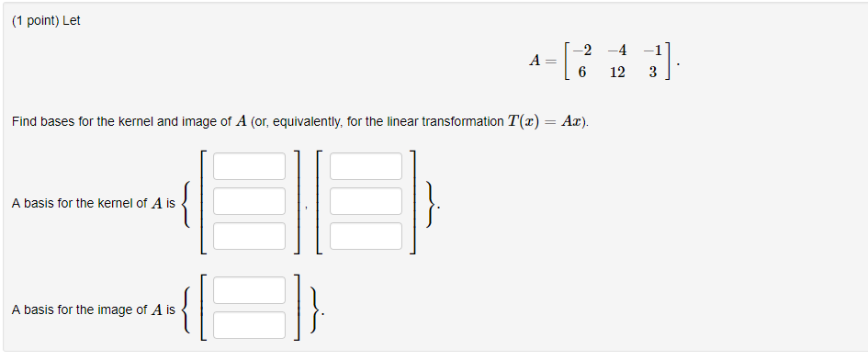Click the matrix entry -2
The width and height of the screenshot is (868, 360).
[582, 51]
